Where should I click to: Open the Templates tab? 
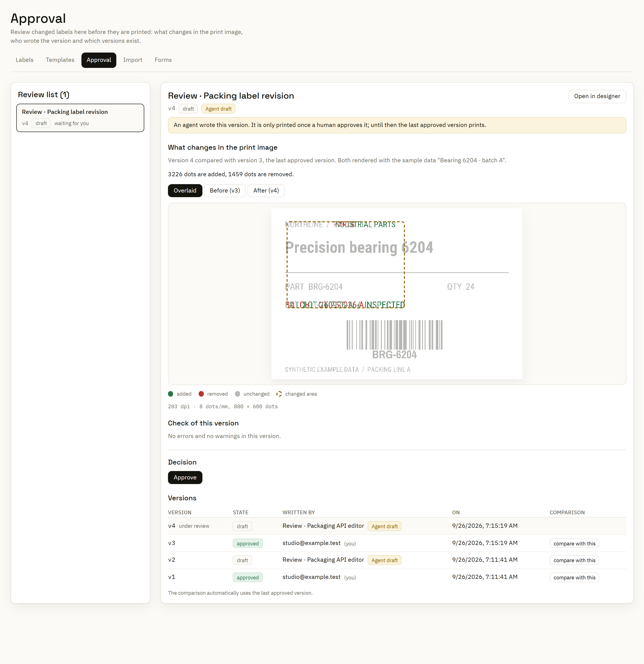click(60, 60)
